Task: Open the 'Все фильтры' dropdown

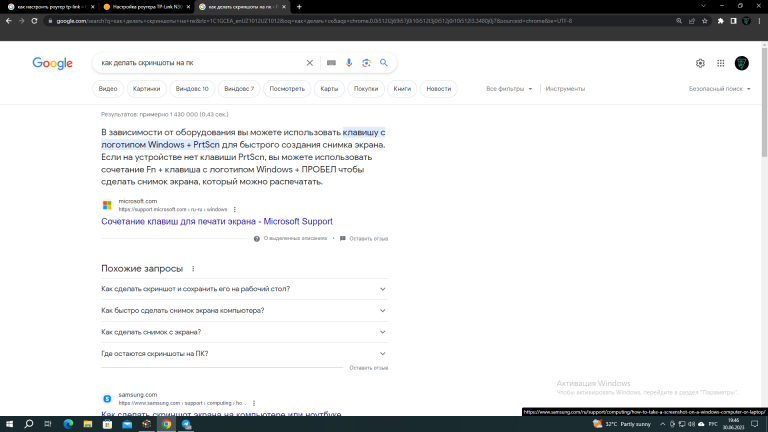Action: pyautogui.click(x=509, y=89)
